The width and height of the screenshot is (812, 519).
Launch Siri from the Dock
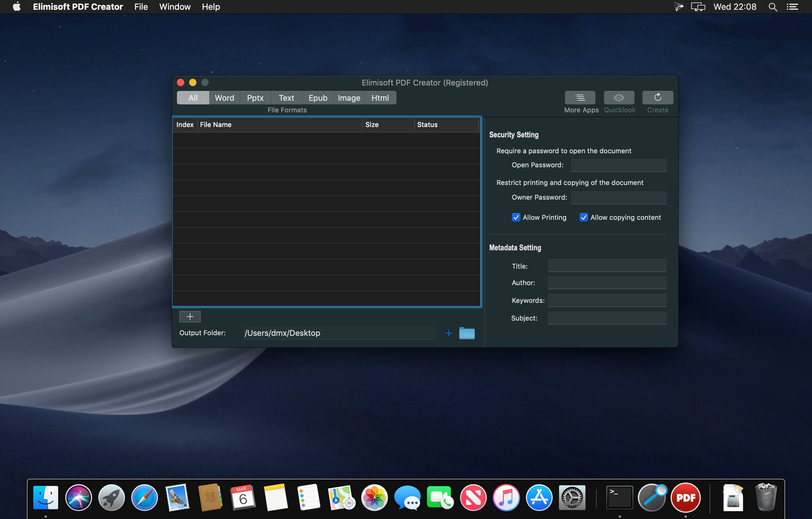point(79,497)
